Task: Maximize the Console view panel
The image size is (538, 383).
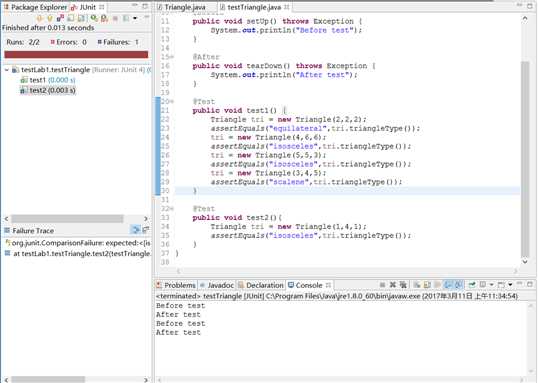Action: coord(530,284)
